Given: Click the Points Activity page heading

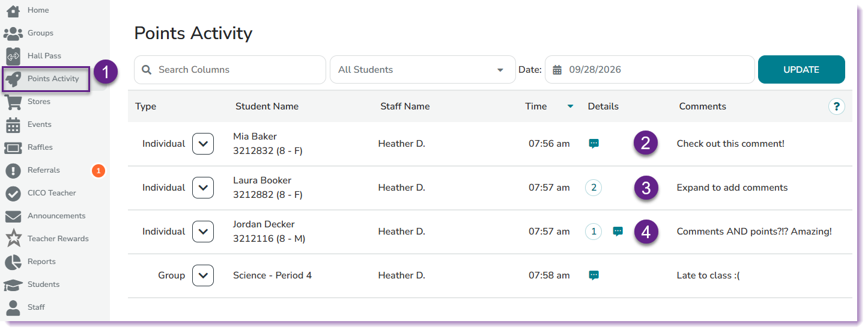Looking at the screenshot, I should click(x=193, y=33).
